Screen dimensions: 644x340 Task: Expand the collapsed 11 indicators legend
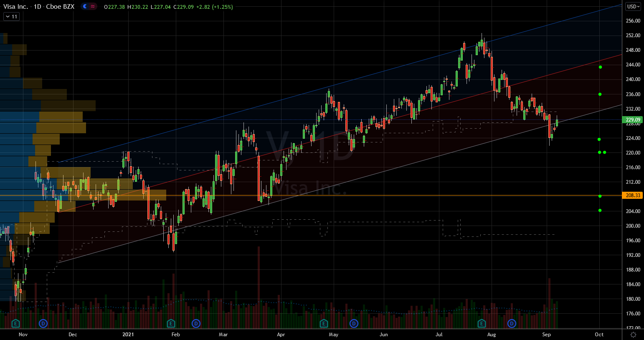coord(11,17)
